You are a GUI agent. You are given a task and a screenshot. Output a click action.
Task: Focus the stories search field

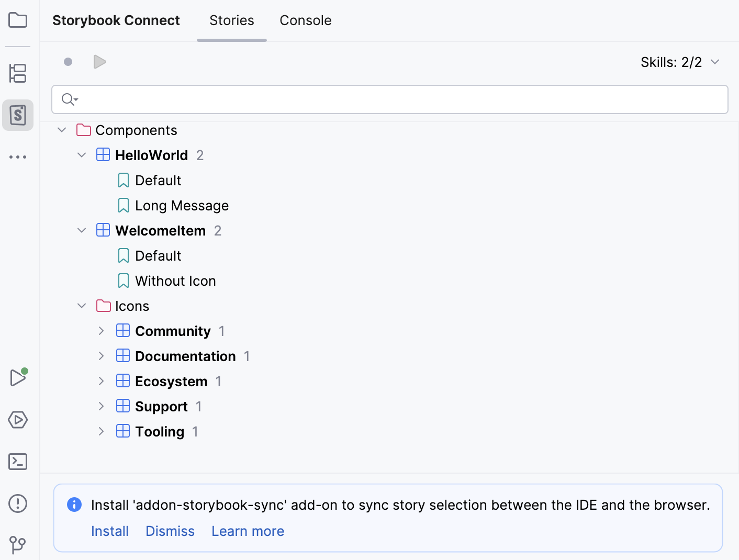tap(390, 99)
